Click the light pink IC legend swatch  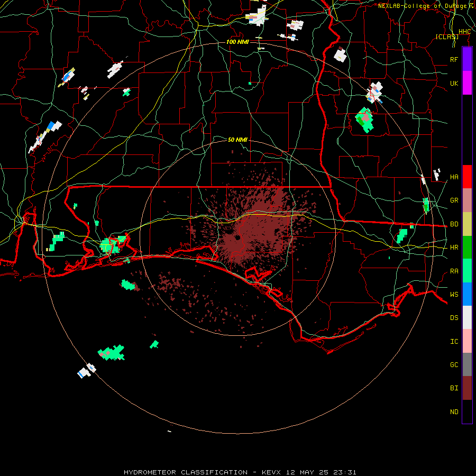click(x=467, y=341)
